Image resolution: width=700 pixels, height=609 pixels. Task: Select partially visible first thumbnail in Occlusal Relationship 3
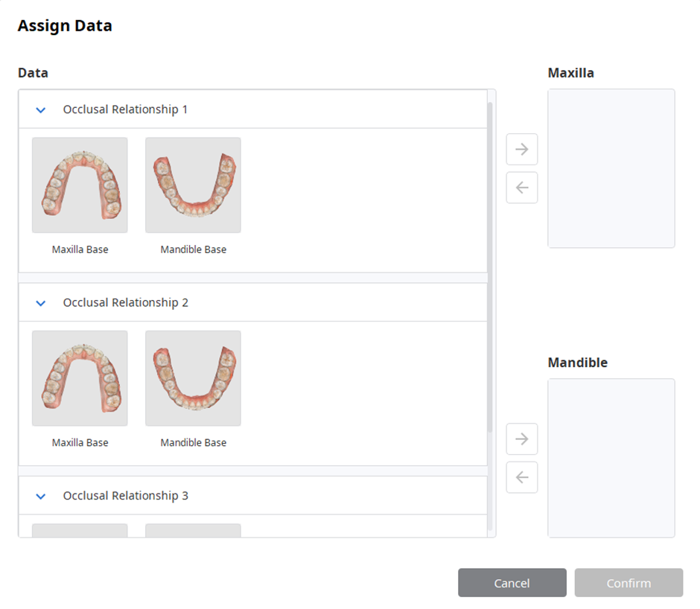pyautogui.click(x=80, y=530)
